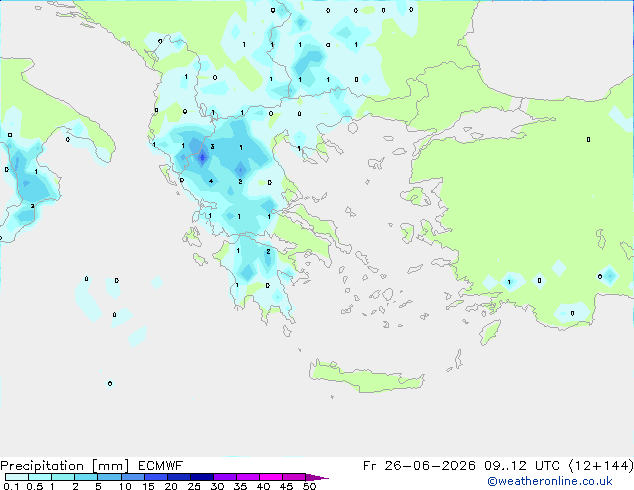634x490 pixels.
Task: Select the 30 mm purple legend swatch
Action: tap(224, 477)
